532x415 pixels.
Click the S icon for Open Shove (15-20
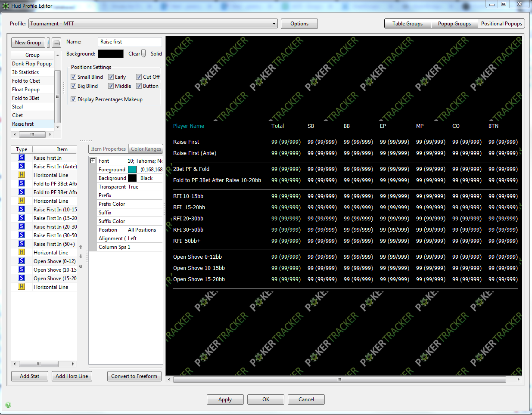coord(22,278)
